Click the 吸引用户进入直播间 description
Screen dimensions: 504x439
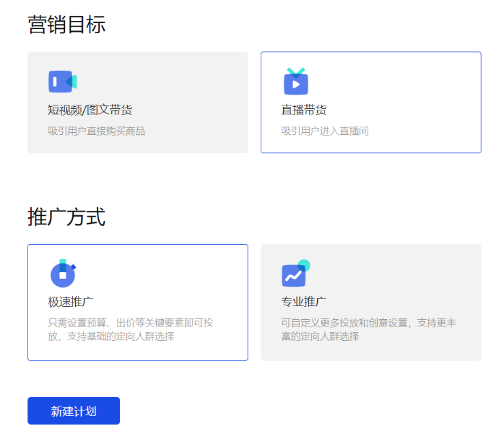coord(325,131)
